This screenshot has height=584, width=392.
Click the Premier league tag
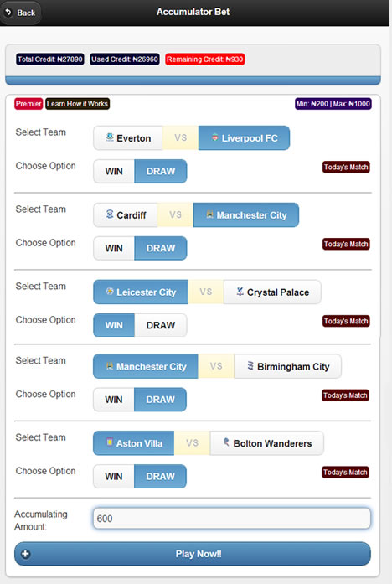[28, 104]
